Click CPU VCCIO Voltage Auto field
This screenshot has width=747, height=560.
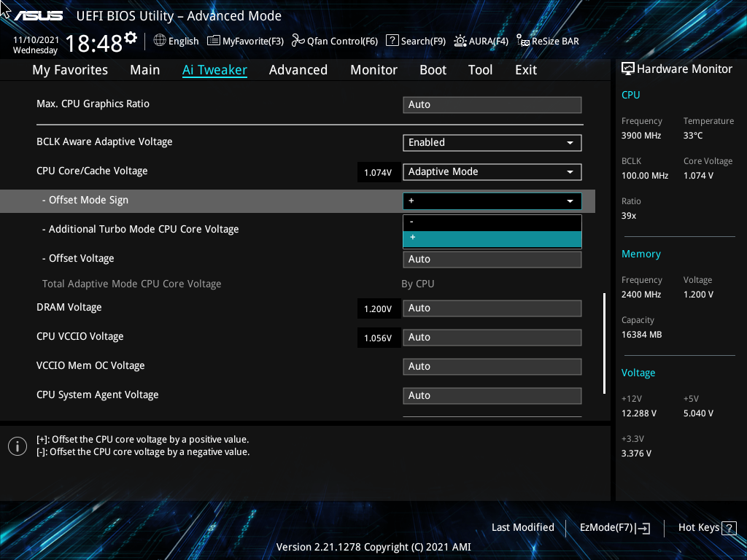[492, 337]
